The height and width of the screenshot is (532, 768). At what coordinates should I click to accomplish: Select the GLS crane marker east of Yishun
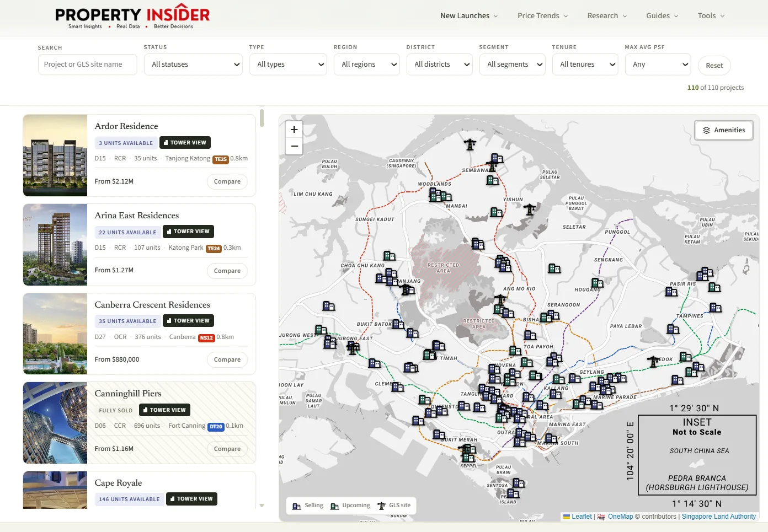tap(530, 209)
